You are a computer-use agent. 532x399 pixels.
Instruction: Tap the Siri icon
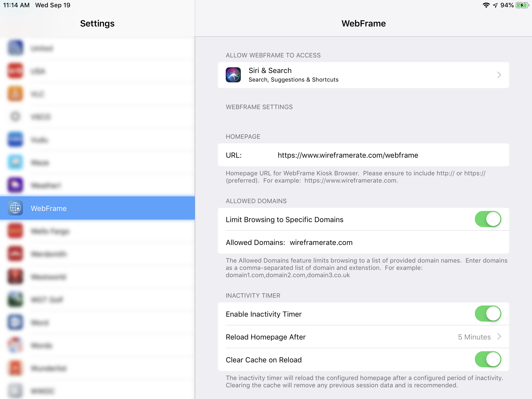pyautogui.click(x=233, y=75)
